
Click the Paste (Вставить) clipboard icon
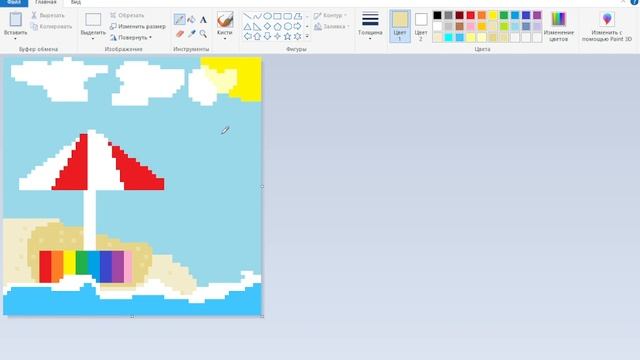16,19
